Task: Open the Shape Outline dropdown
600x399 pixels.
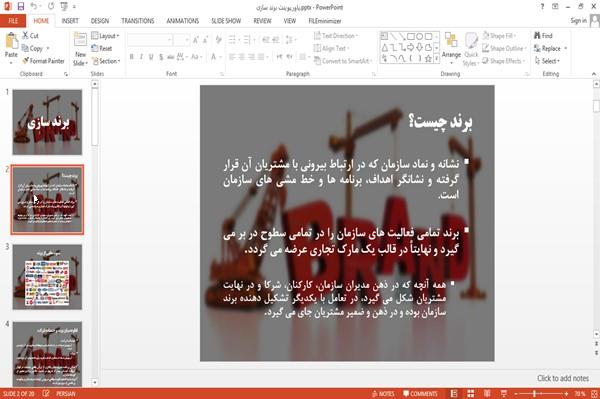Action: point(504,48)
